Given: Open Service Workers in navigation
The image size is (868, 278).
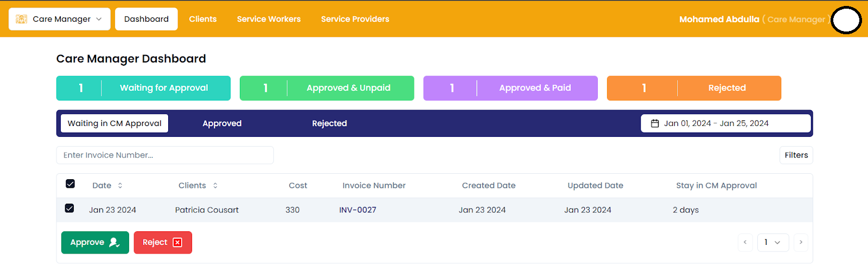Looking at the screenshot, I should click(x=269, y=19).
